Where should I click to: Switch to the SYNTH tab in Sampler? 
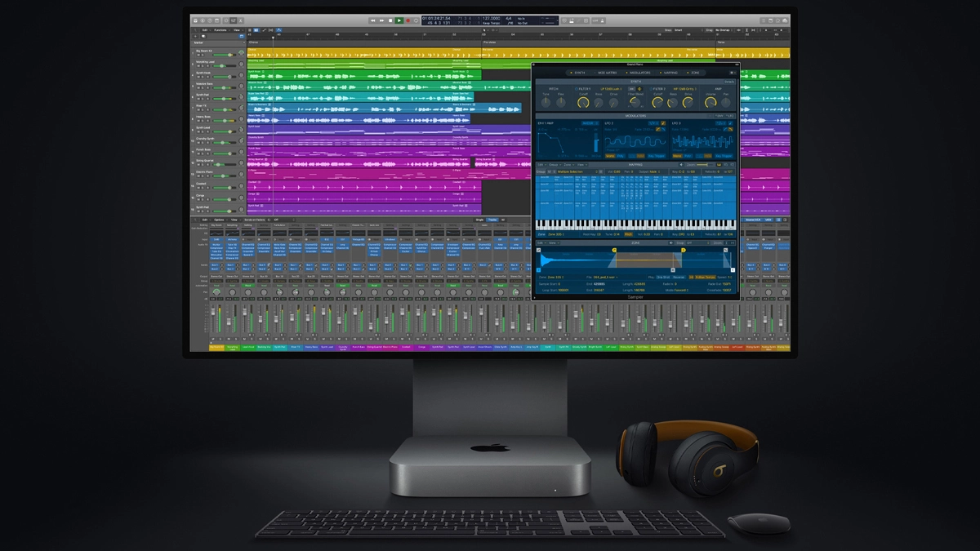579,73
